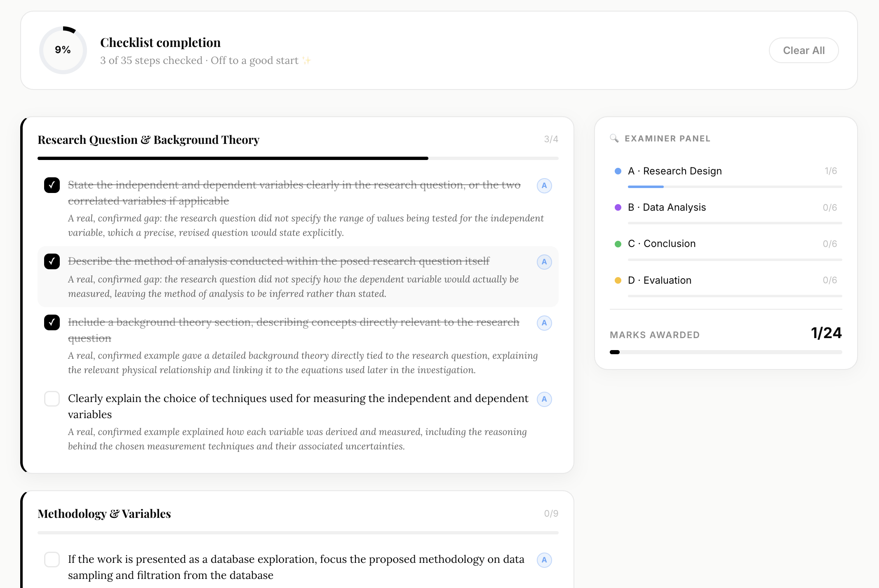Screen dimensions: 879x588
Task: Click the A badge beside 'State the independent' item
Action: 544,186
